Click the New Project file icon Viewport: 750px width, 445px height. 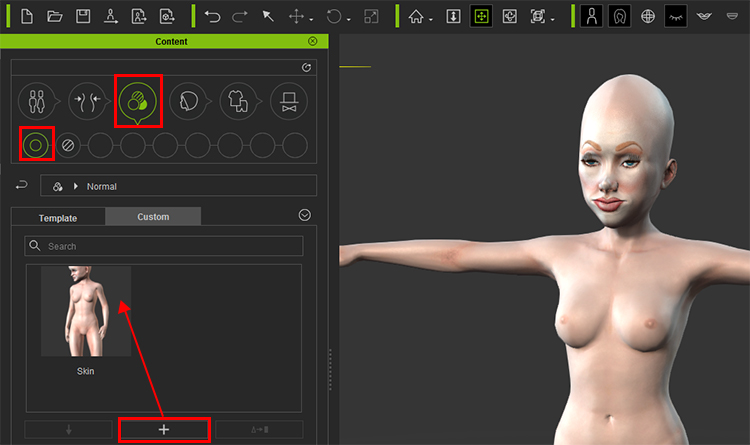click(x=27, y=16)
